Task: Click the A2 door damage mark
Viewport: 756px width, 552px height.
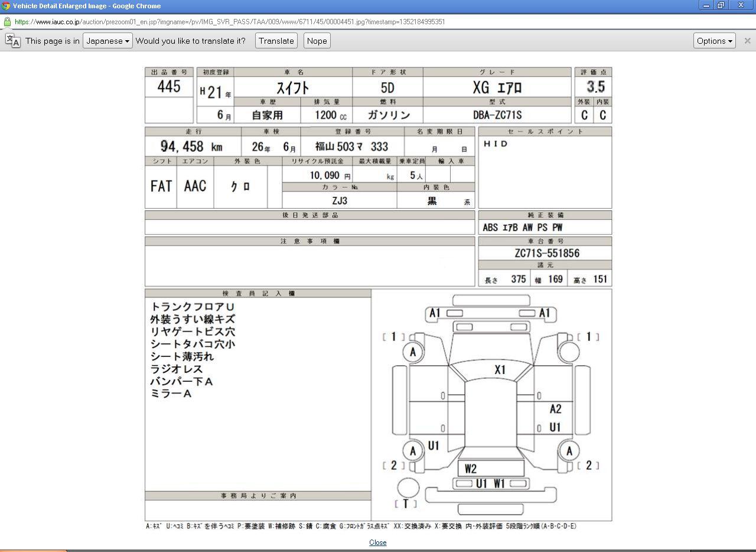Action: coord(555,409)
